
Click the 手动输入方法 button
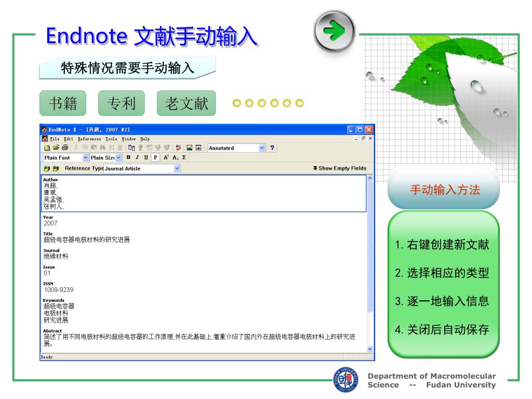(444, 190)
